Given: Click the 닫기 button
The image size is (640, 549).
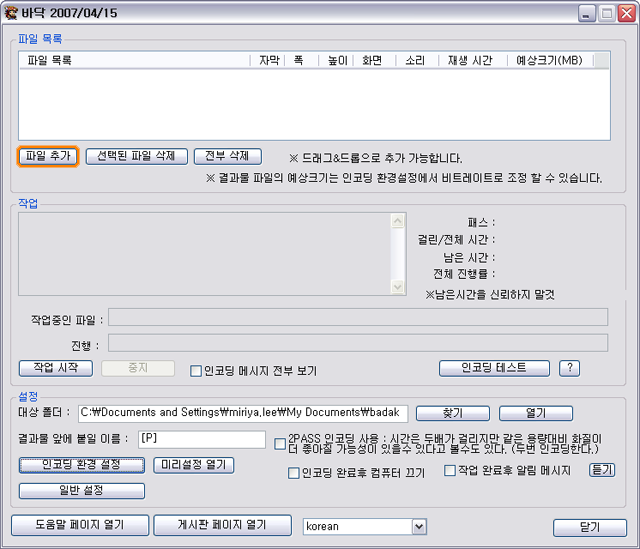Looking at the screenshot, I should coord(590,527).
